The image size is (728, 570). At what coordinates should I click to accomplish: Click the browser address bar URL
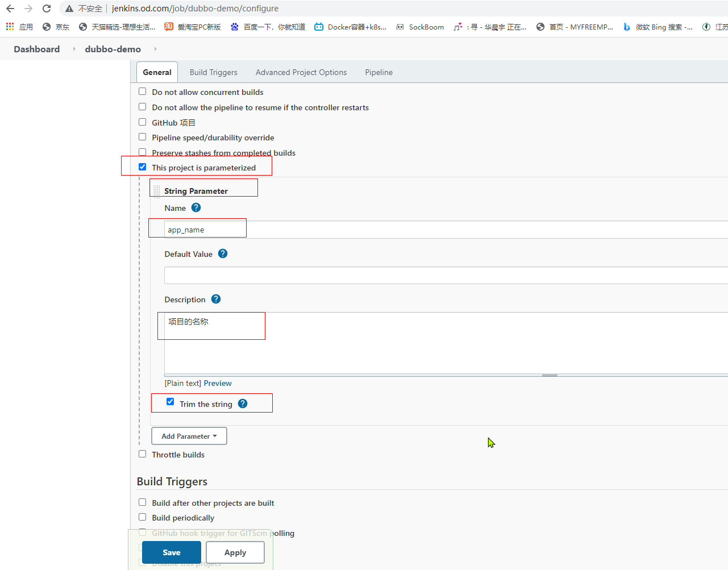click(x=195, y=9)
